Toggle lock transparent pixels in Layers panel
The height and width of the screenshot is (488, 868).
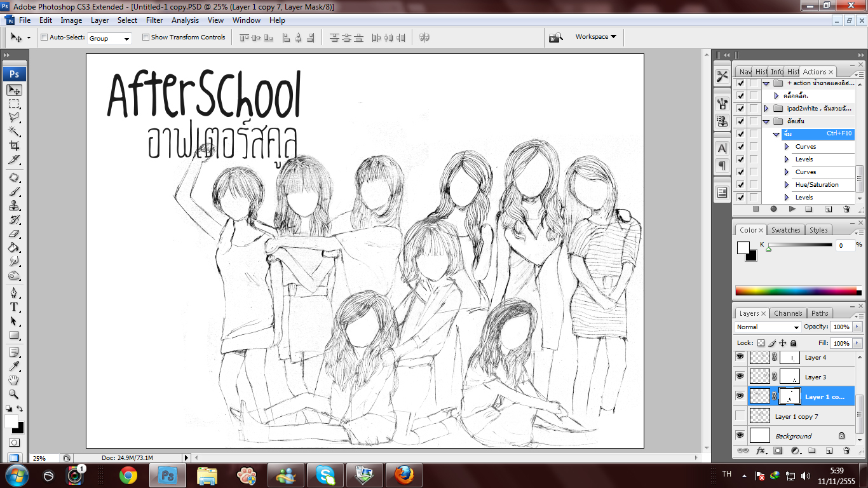761,343
